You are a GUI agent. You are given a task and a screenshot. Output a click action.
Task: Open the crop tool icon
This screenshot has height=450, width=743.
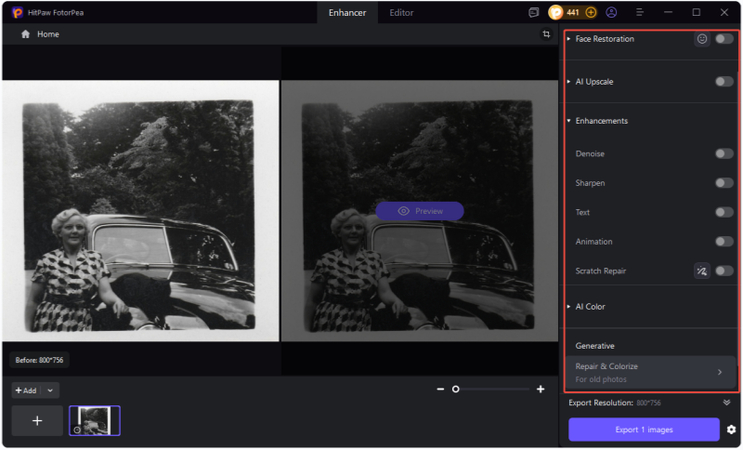[x=546, y=34]
